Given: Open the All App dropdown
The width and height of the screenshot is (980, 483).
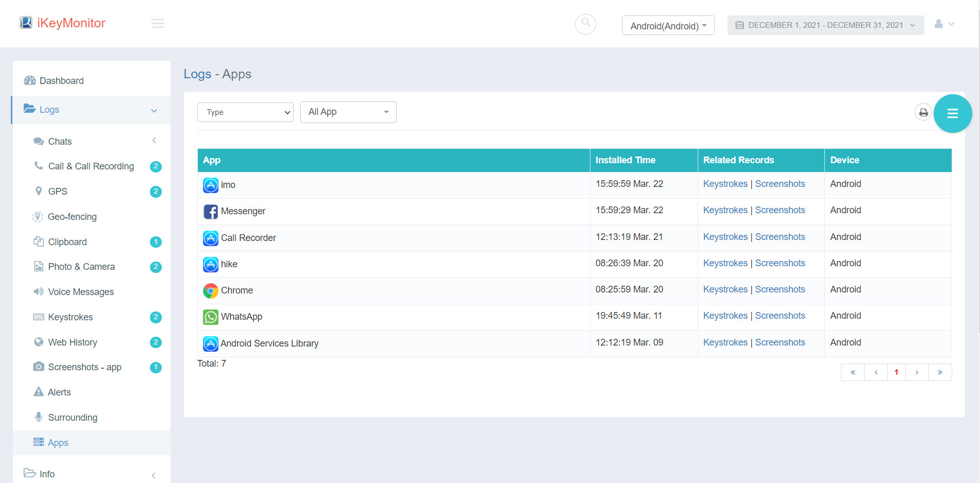Looking at the screenshot, I should 348,112.
